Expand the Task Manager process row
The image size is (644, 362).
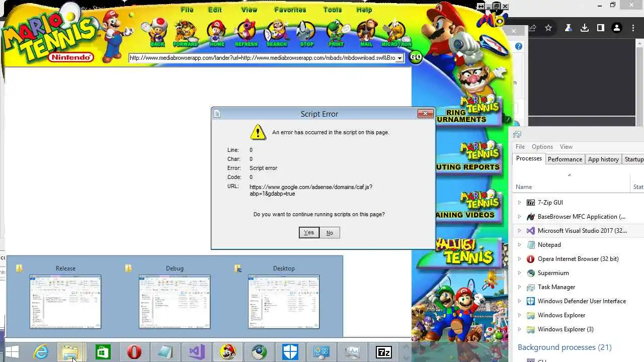(519, 287)
